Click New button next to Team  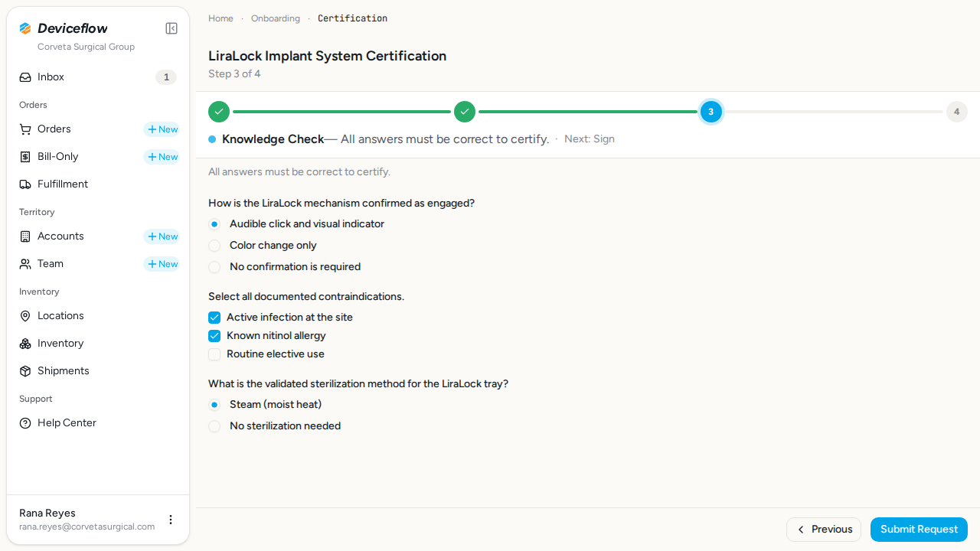pyautogui.click(x=162, y=264)
